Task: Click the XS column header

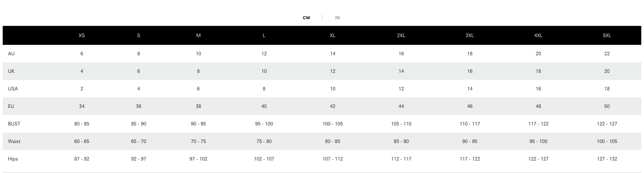Action: [82, 35]
